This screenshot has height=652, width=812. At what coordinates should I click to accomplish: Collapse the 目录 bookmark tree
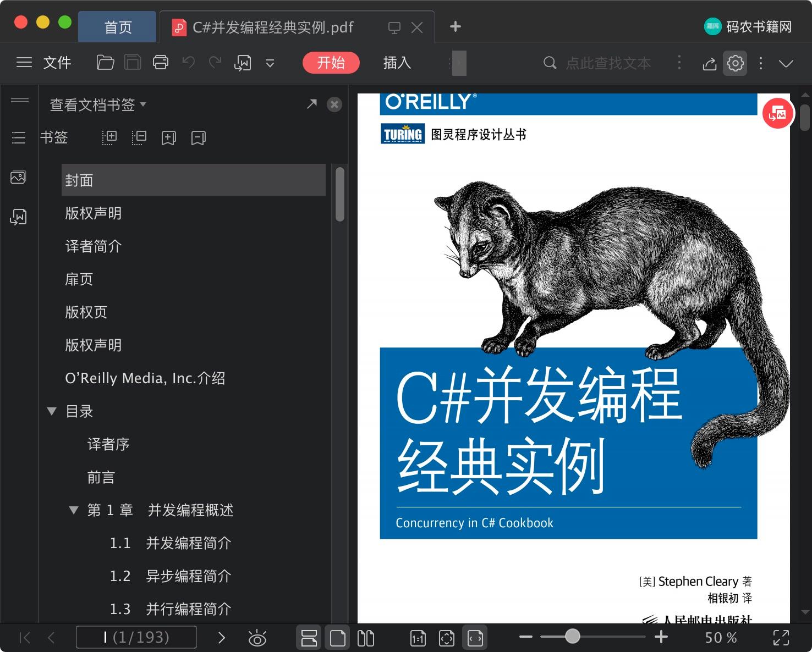[x=52, y=411]
